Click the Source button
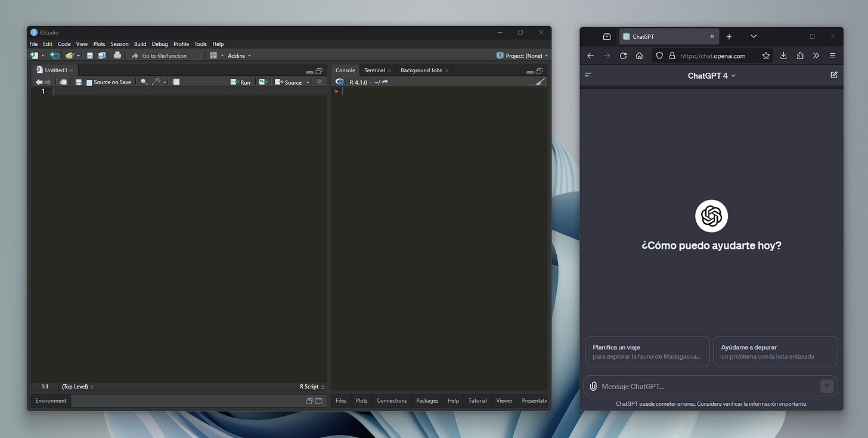This screenshot has height=438, width=868. (x=289, y=82)
